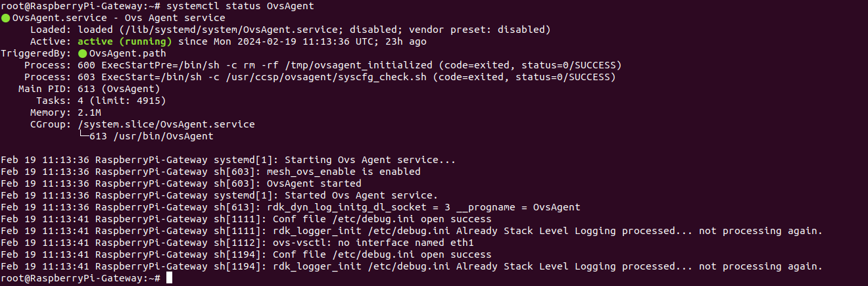Click the rdk_dyn_log_initg_dl_socket log line
Viewport: 868px width, 286px height.
pyautogui.click(x=291, y=207)
